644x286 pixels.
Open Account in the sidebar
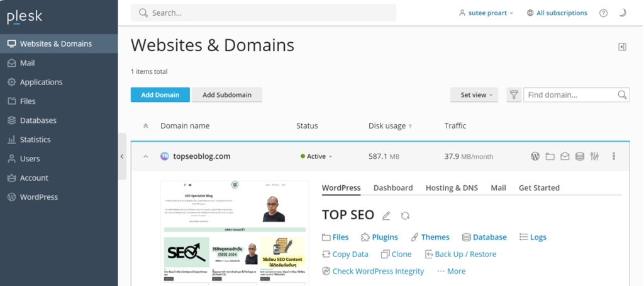coord(58,178)
